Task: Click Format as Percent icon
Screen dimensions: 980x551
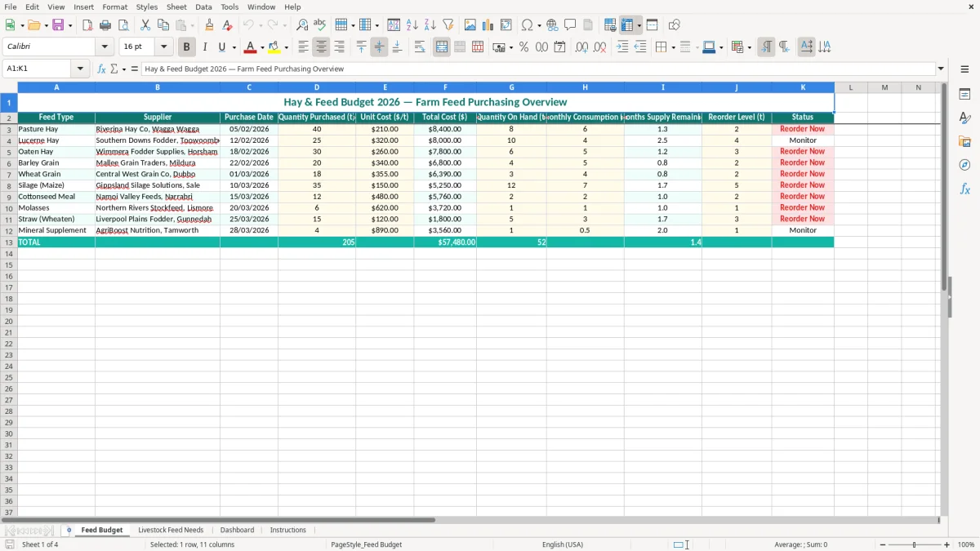Action: point(523,47)
